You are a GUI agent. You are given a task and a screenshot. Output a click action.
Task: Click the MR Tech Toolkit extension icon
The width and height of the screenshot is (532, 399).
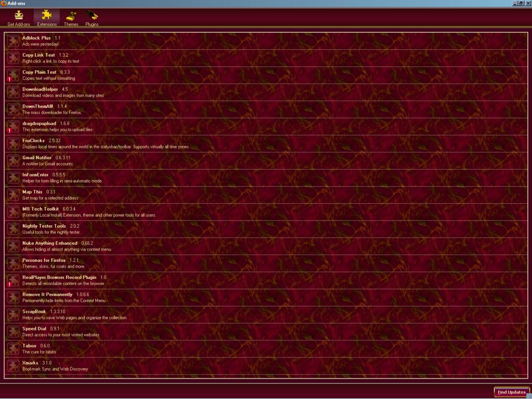13,212
